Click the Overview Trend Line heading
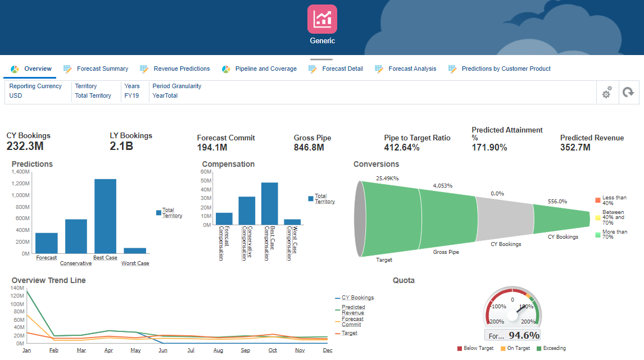The width and height of the screenshot is (644, 360). click(48, 280)
